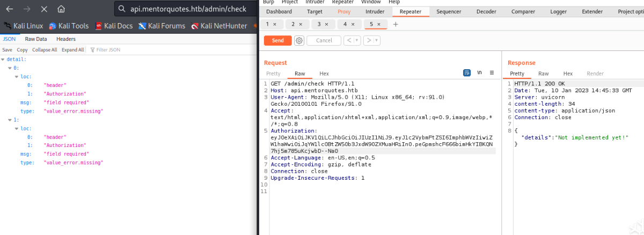Toggle the message wrap inspector icon in Request
This screenshot has width=644, height=235.
coord(467,72)
